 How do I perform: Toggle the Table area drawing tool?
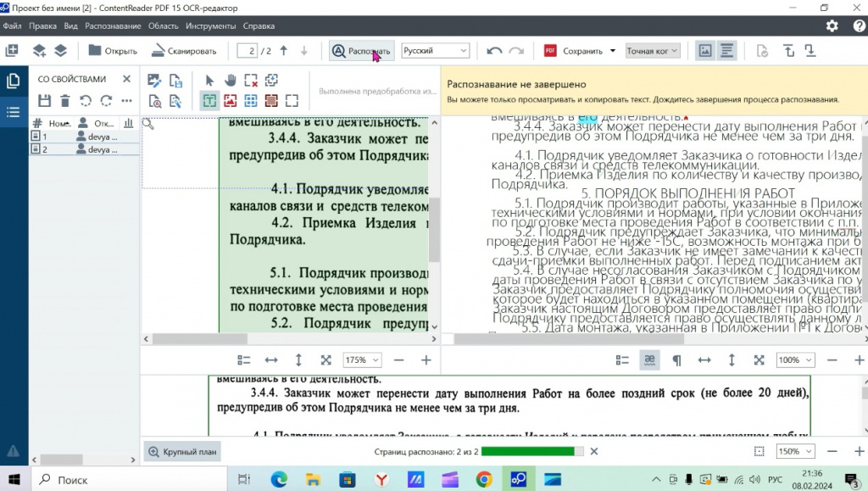pyautogui.click(x=251, y=101)
